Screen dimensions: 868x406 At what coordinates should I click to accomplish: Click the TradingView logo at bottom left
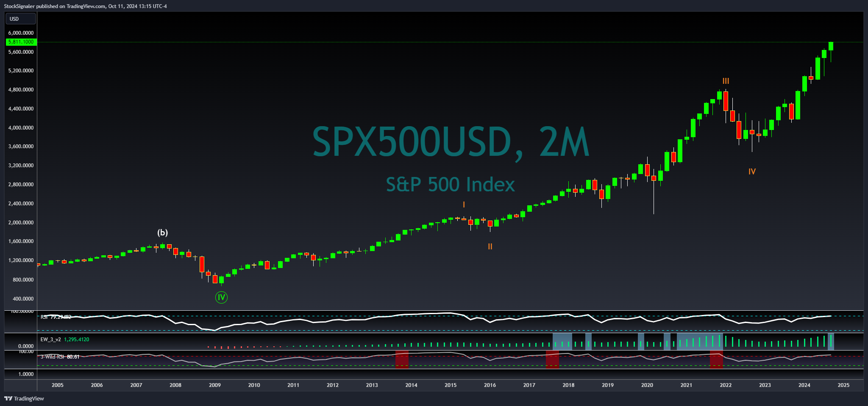click(24, 398)
